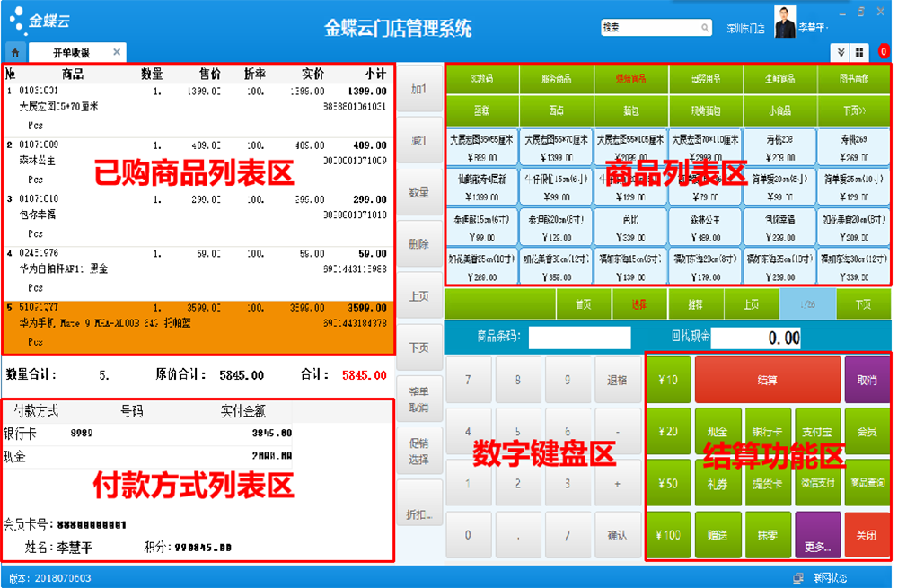
Task: Go to next subcategories with 下页>>
Action: [854, 110]
